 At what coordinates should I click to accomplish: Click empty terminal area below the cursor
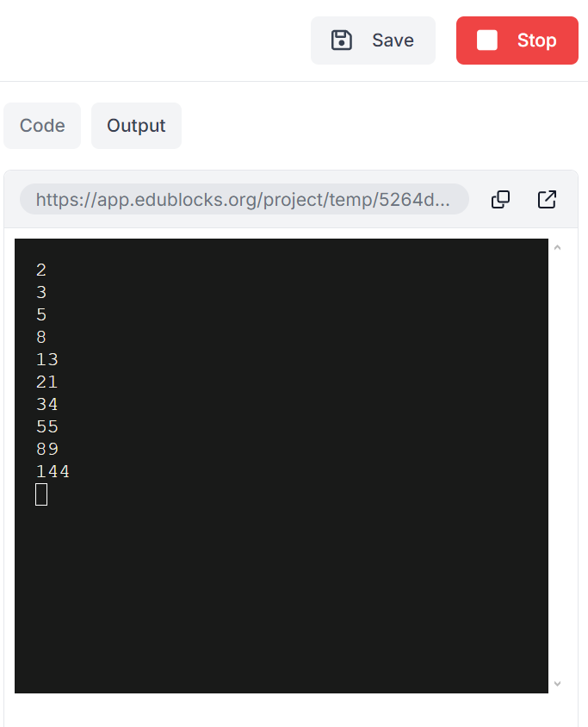click(x=282, y=598)
